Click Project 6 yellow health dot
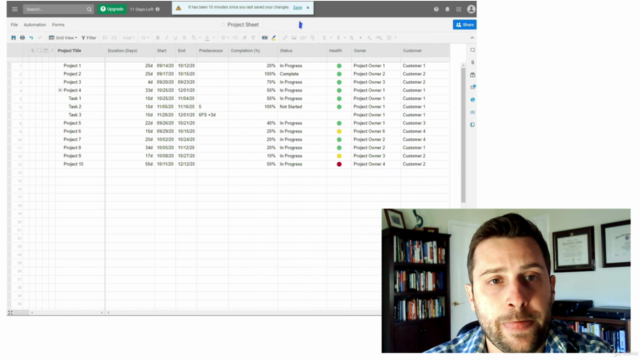640x360 pixels. coord(339,131)
